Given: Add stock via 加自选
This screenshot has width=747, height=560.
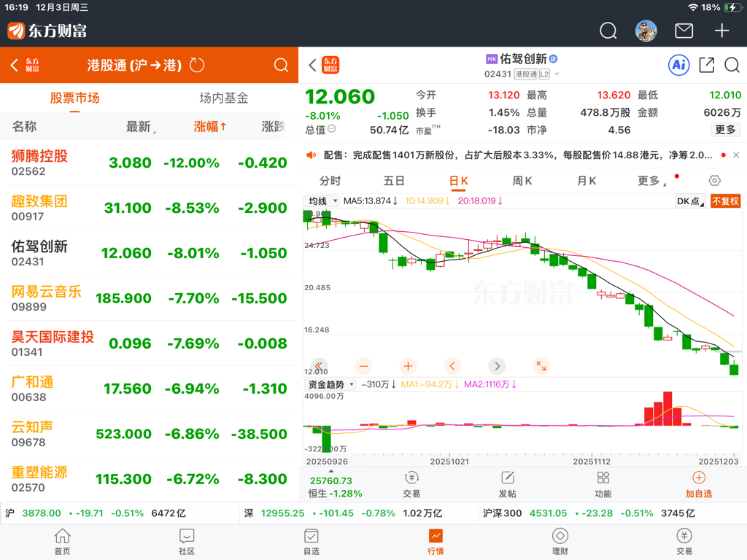Looking at the screenshot, I should coord(698,484).
